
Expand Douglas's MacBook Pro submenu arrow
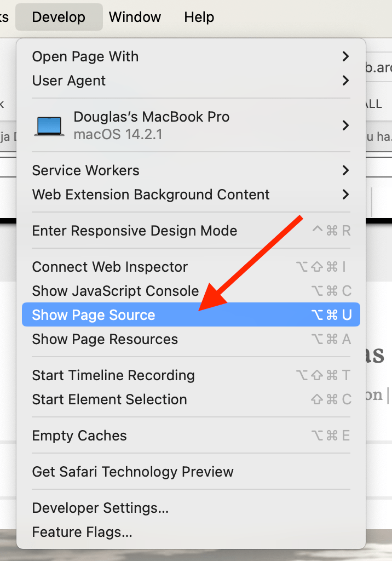coord(345,125)
